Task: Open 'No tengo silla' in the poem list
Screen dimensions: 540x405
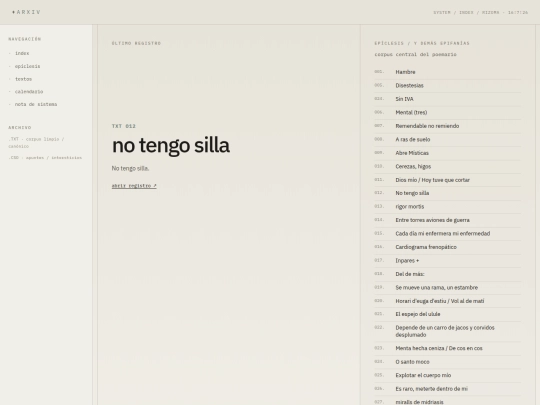Action: 448,193
